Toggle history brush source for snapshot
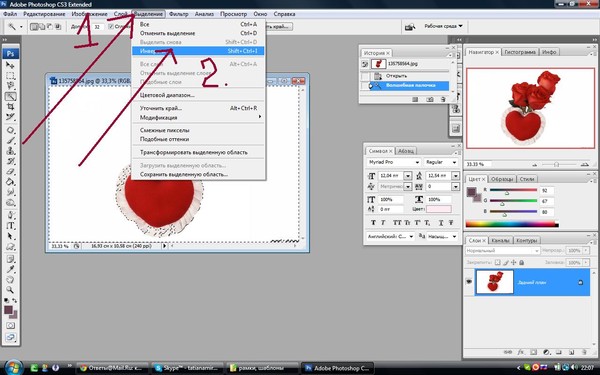The image size is (600, 375). click(x=365, y=64)
